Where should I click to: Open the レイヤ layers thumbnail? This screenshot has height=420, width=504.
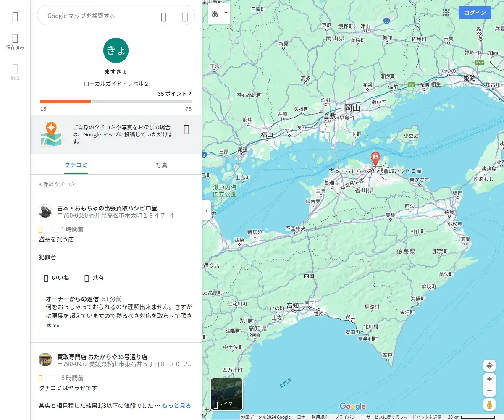point(227,394)
